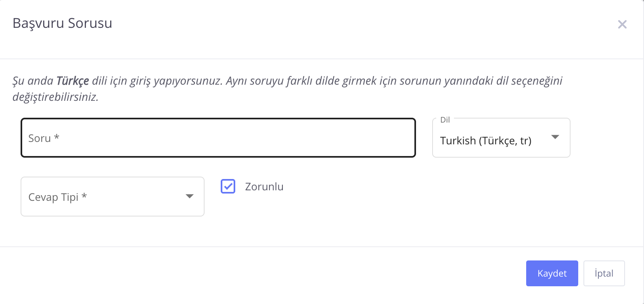Click the Başvuru Sorusu dialog title
644x304 pixels.
(x=63, y=23)
